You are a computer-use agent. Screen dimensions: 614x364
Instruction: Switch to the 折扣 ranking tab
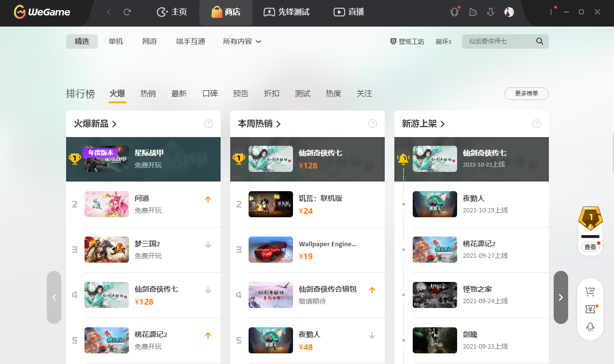[x=272, y=94]
